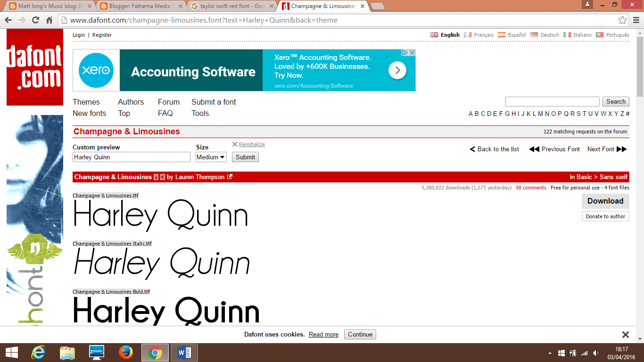The image size is (644, 362).
Task: Select the Spanish flag icon
Action: click(x=502, y=35)
